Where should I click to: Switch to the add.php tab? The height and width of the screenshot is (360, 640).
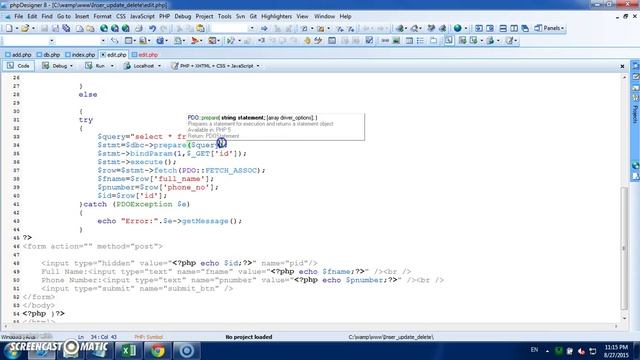tap(18, 54)
